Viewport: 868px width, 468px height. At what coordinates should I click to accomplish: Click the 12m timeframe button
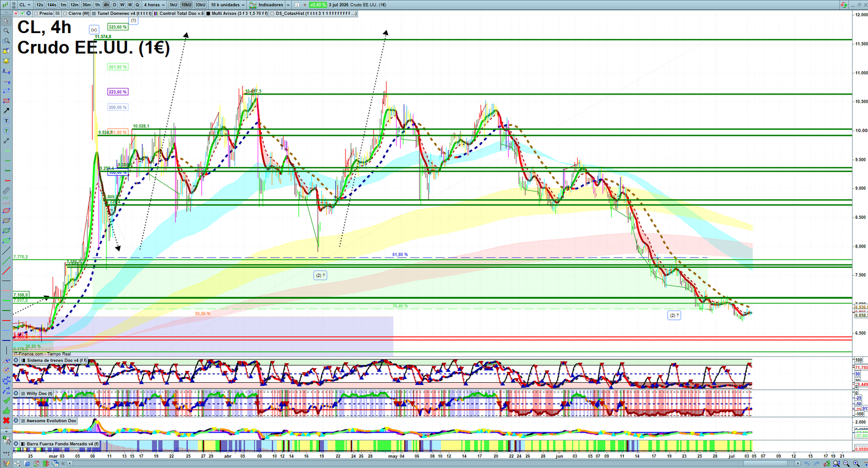pyautogui.click(x=74, y=5)
